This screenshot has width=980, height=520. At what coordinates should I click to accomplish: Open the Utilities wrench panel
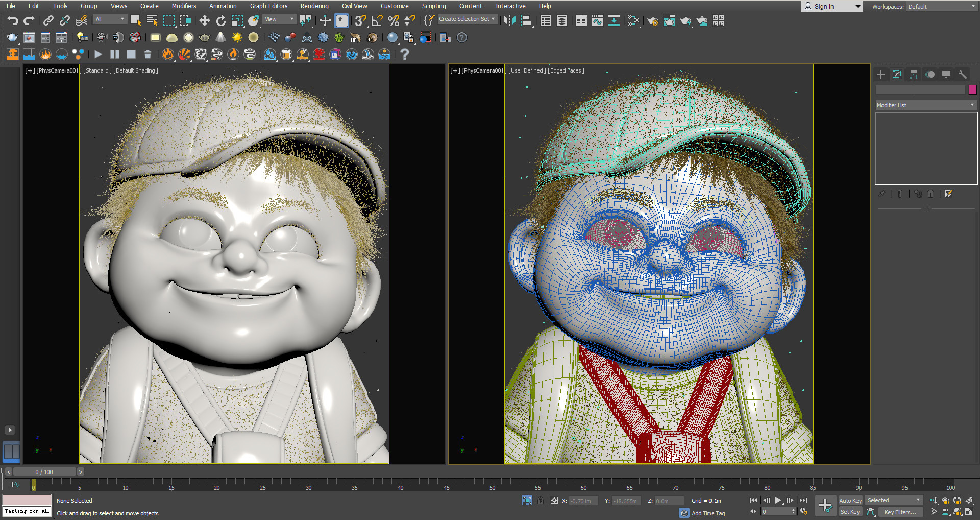pos(962,75)
